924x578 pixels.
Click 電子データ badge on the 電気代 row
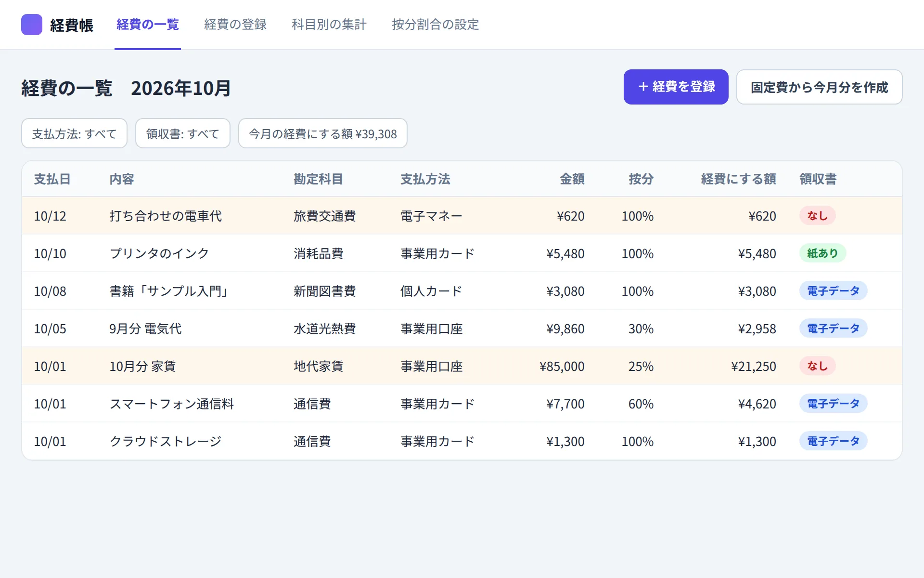point(834,328)
